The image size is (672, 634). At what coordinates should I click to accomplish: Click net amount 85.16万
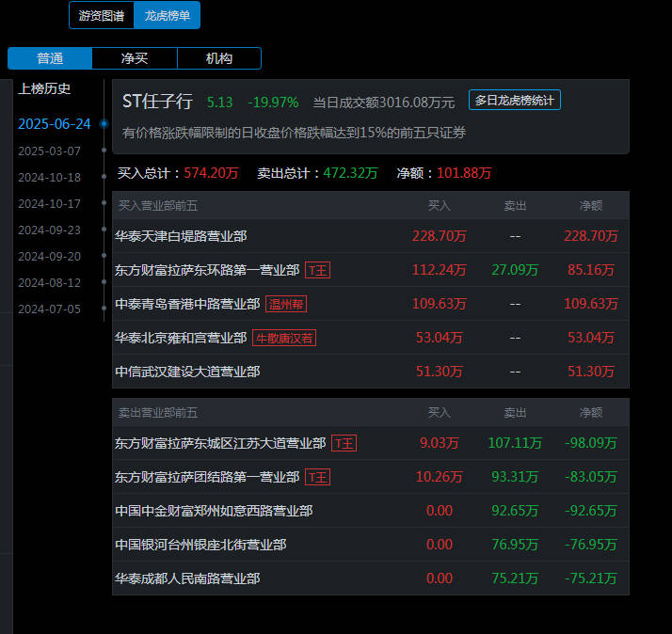click(590, 270)
